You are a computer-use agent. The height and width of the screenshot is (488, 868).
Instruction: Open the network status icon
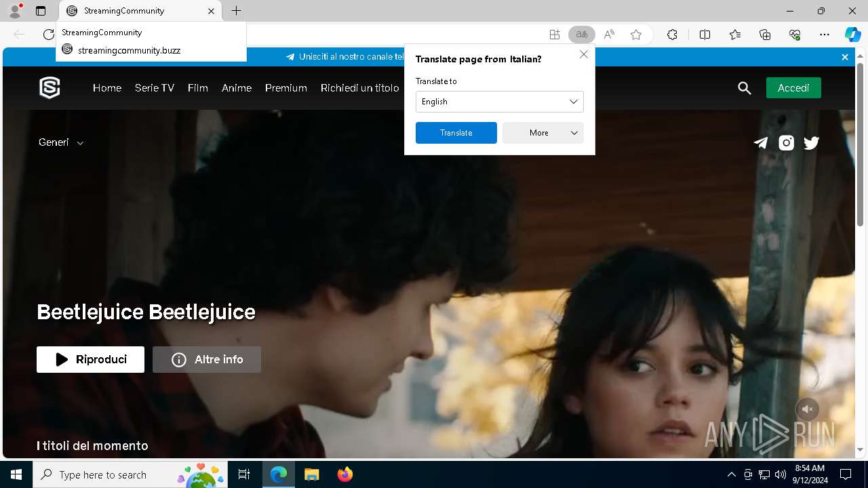click(764, 474)
